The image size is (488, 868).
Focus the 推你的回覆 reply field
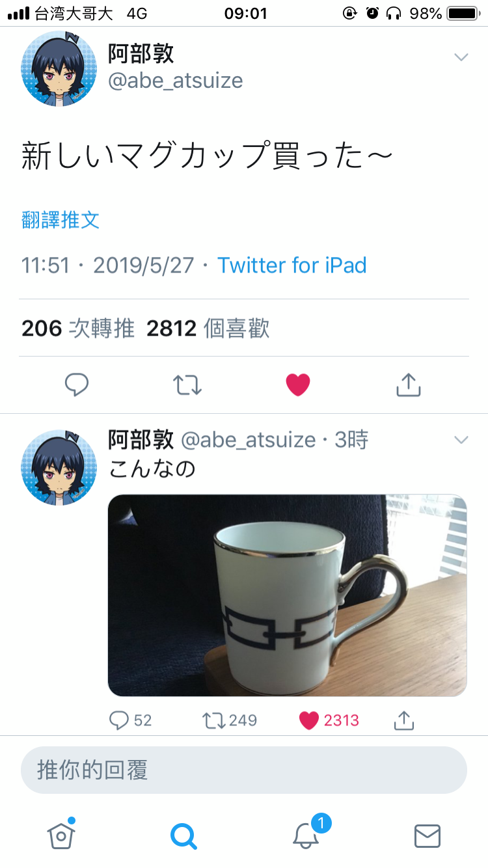click(244, 770)
